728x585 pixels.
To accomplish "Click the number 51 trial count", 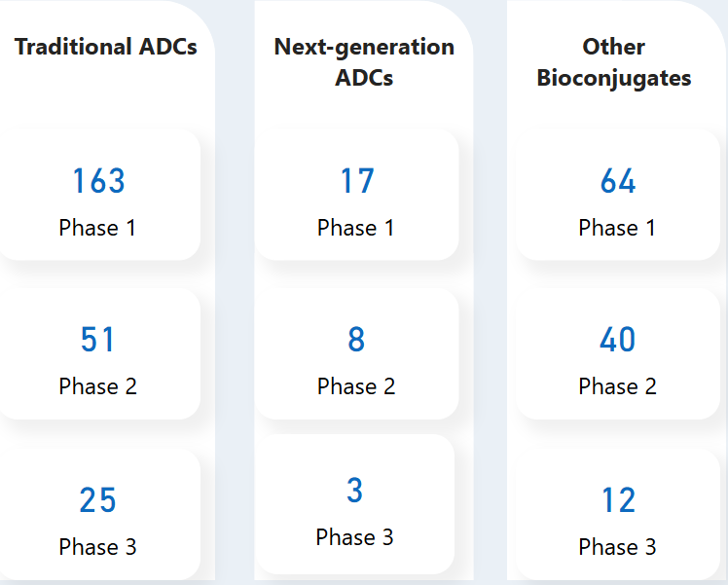I will [97, 340].
